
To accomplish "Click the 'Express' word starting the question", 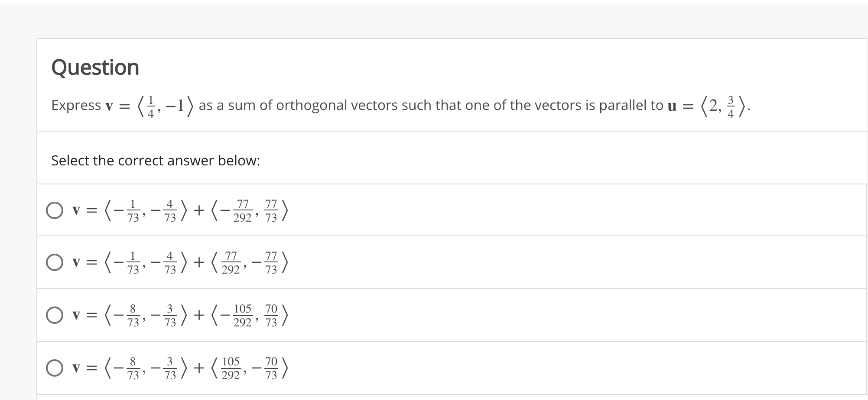I will pyautogui.click(x=76, y=105).
